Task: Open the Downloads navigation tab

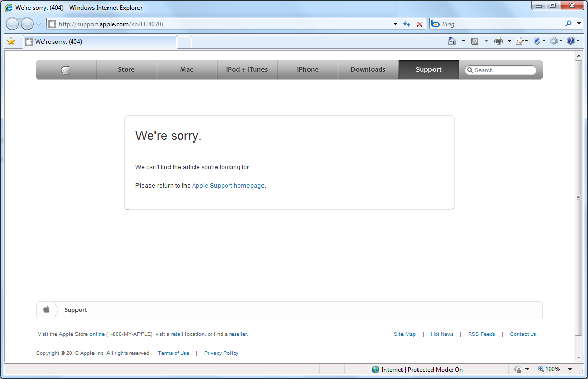Action: click(368, 69)
